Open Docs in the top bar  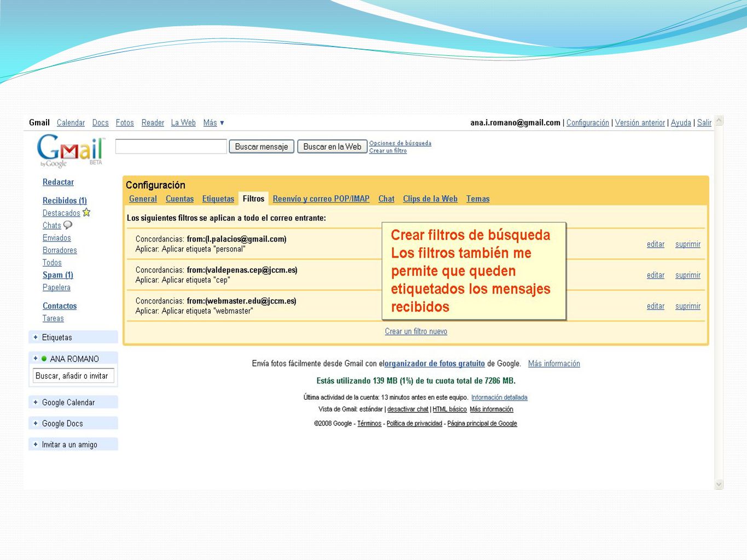click(x=100, y=122)
